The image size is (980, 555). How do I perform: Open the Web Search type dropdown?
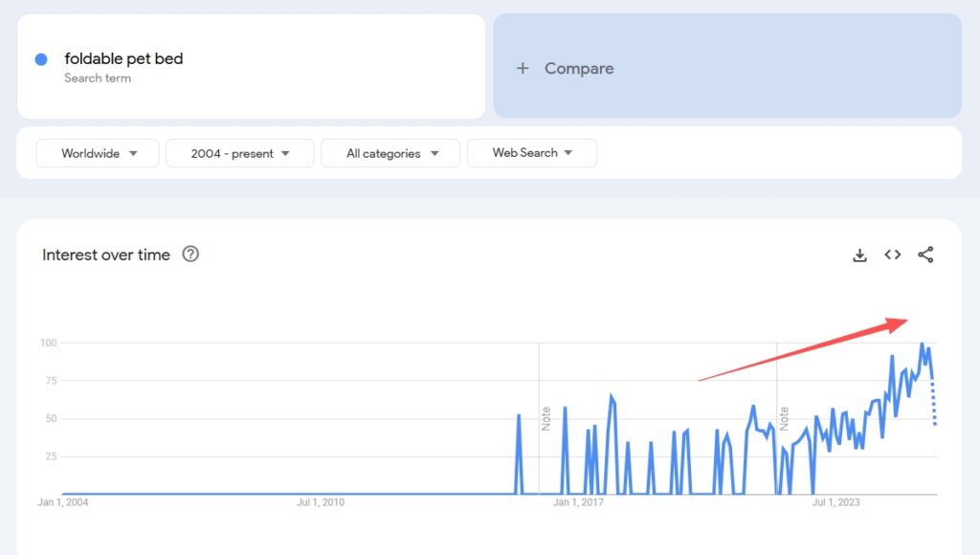click(531, 153)
